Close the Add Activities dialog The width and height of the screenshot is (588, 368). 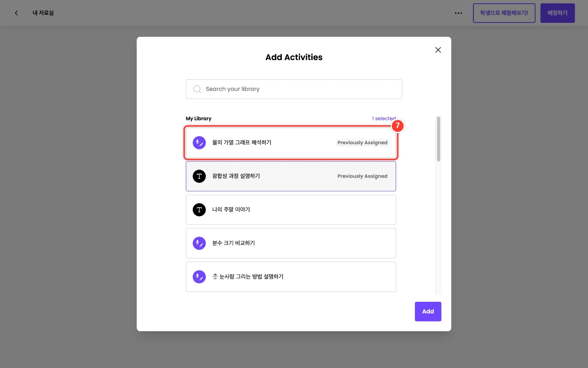[x=438, y=50]
